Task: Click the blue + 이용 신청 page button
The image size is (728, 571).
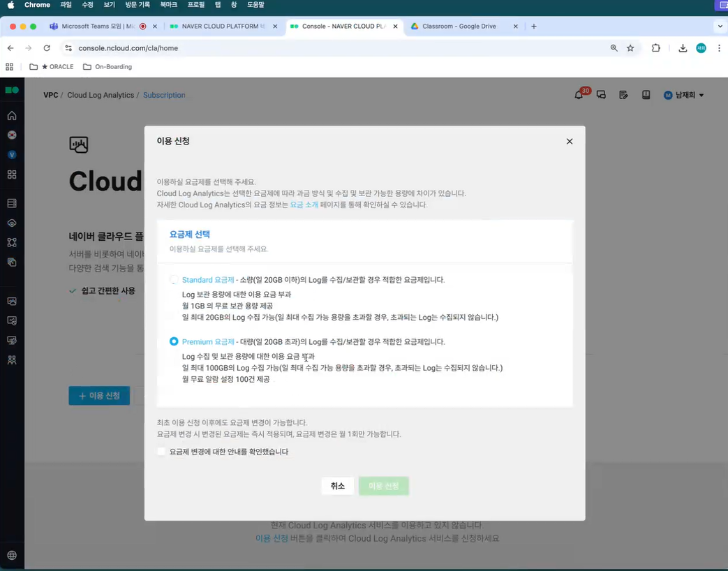Action: coord(99,396)
